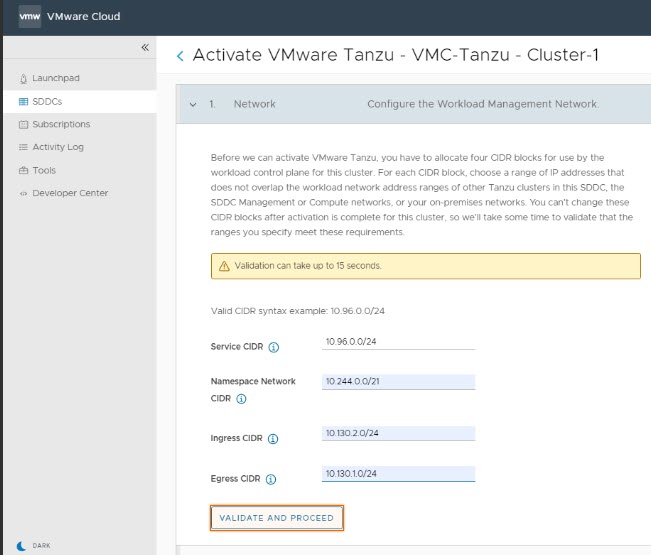Image resolution: width=651 pixels, height=555 pixels.
Task: Collapse the left sidebar with double-chevron
Action: [x=145, y=47]
